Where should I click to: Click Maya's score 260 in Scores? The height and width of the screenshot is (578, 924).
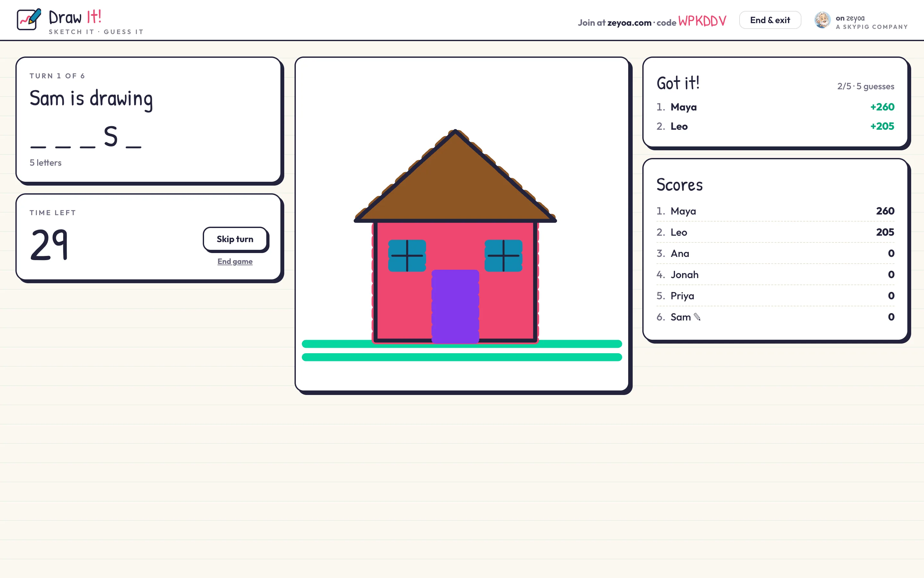(x=885, y=211)
